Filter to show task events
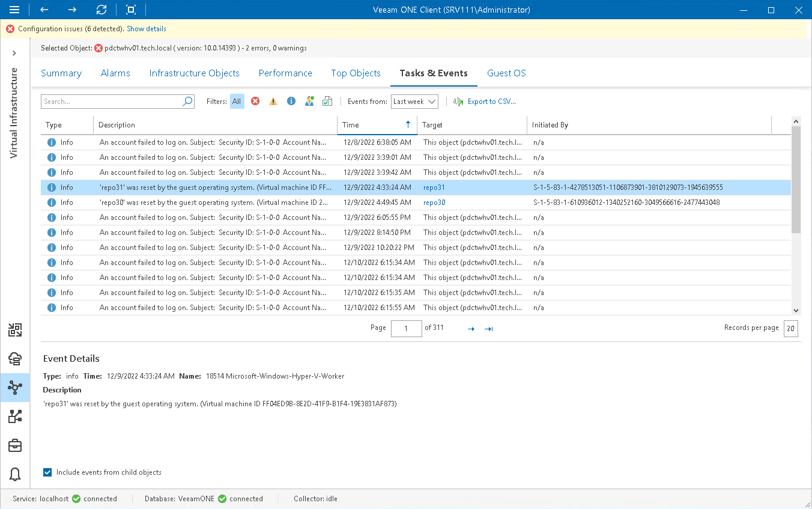This screenshot has height=509, width=812. [x=327, y=101]
